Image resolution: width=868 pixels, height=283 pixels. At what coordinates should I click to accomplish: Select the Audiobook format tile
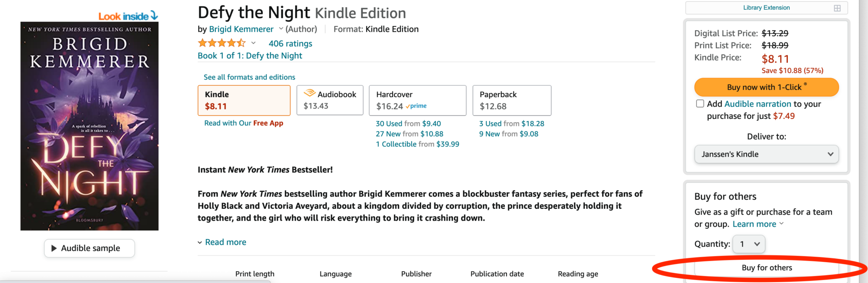pyautogui.click(x=330, y=100)
